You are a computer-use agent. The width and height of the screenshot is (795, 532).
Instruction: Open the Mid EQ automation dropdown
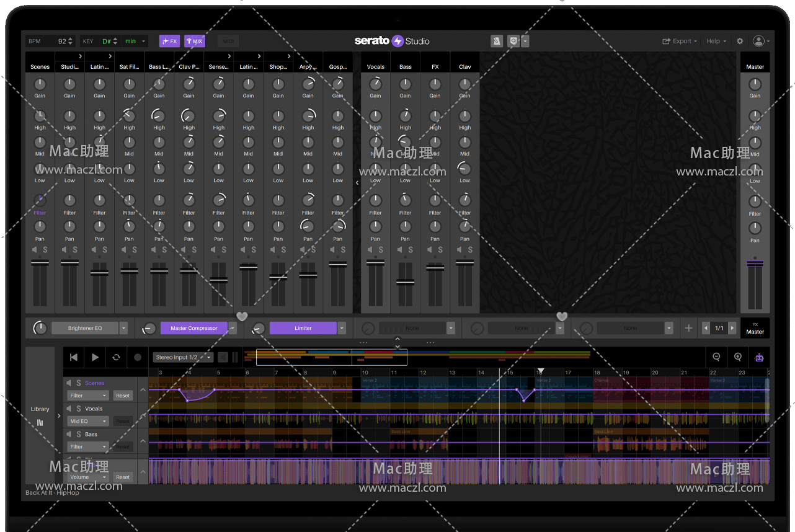click(88, 421)
